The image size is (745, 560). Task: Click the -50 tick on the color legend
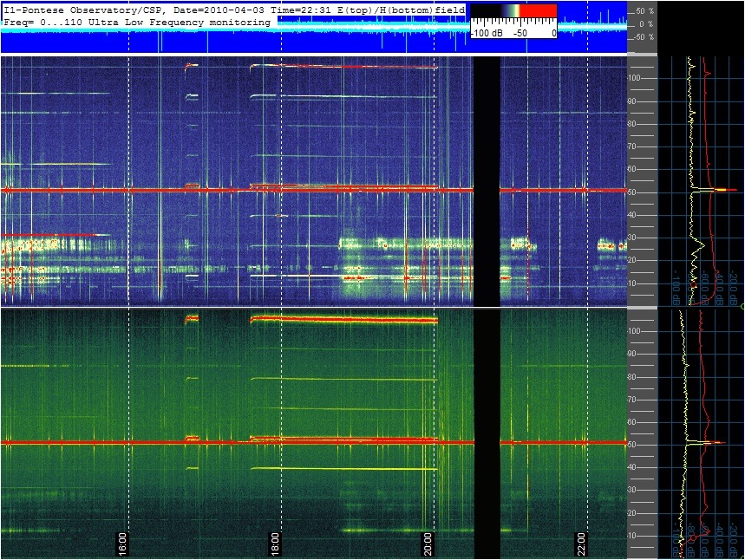pyautogui.click(x=521, y=33)
